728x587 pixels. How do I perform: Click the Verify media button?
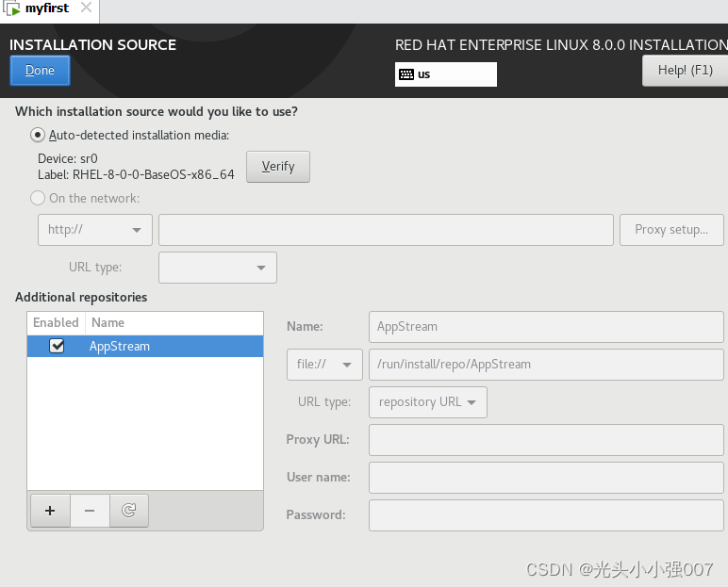[278, 167]
